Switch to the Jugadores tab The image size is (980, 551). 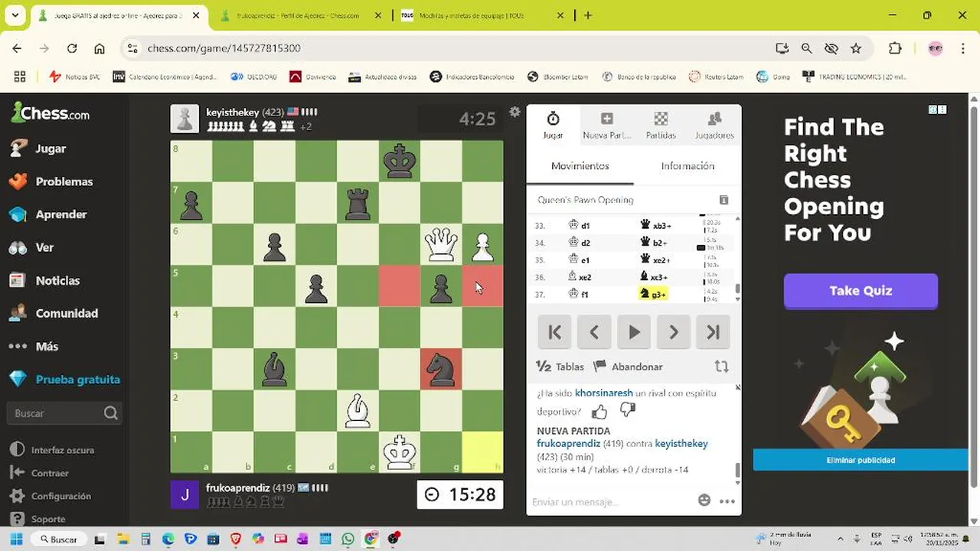pyautogui.click(x=714, y=126)
